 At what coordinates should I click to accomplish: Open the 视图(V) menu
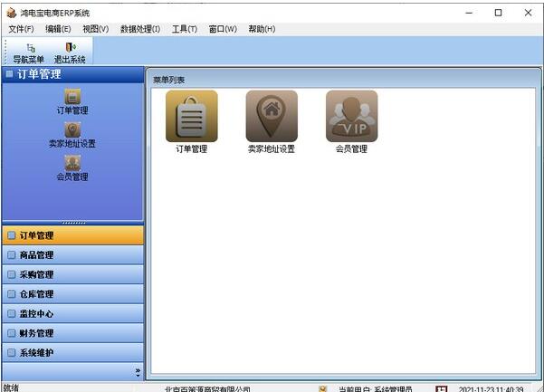[96, 29]
